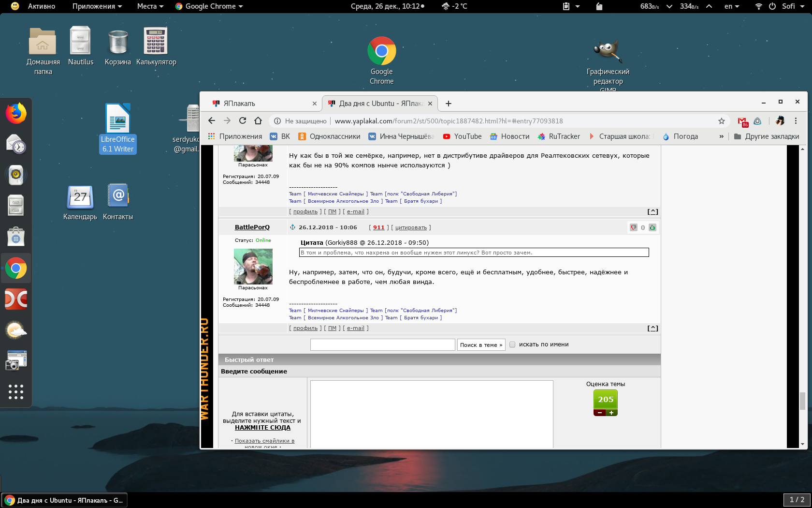Screen dimensions: 812x508
Task: Open Gmail extension with 86 badge
Action: tap(743, 121)
